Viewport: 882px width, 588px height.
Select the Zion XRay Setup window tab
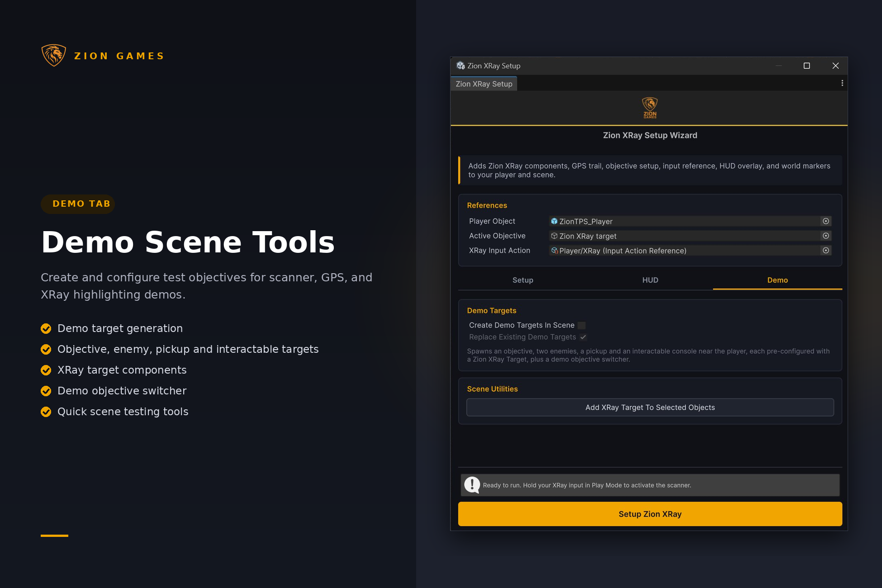click(484, 84)
